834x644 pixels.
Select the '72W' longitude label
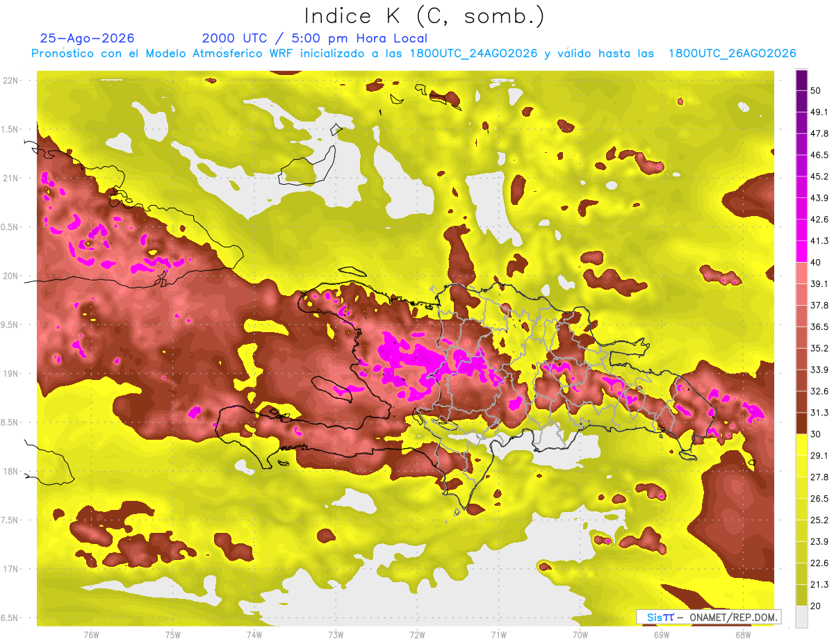point(417,634)
